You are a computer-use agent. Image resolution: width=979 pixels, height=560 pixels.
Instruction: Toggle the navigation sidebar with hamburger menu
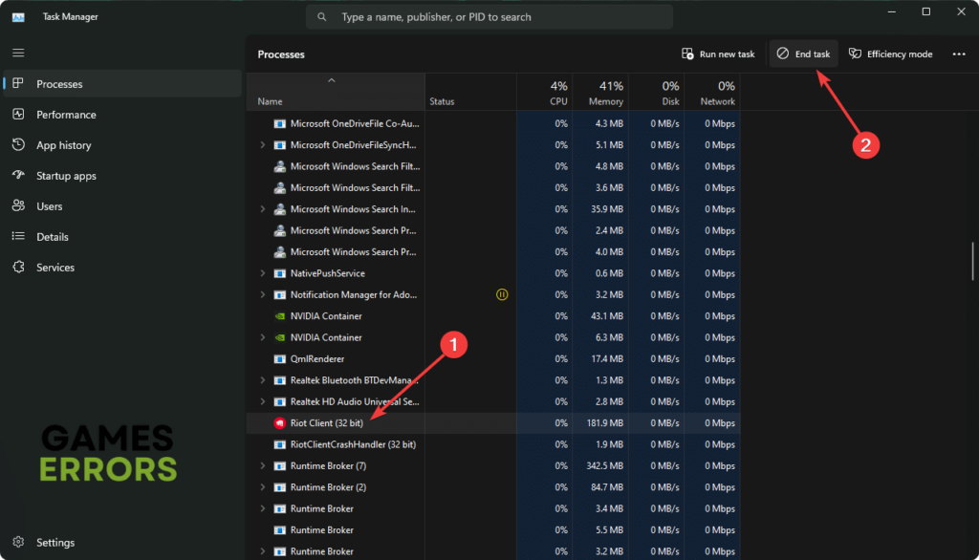(x=17, y=53)
